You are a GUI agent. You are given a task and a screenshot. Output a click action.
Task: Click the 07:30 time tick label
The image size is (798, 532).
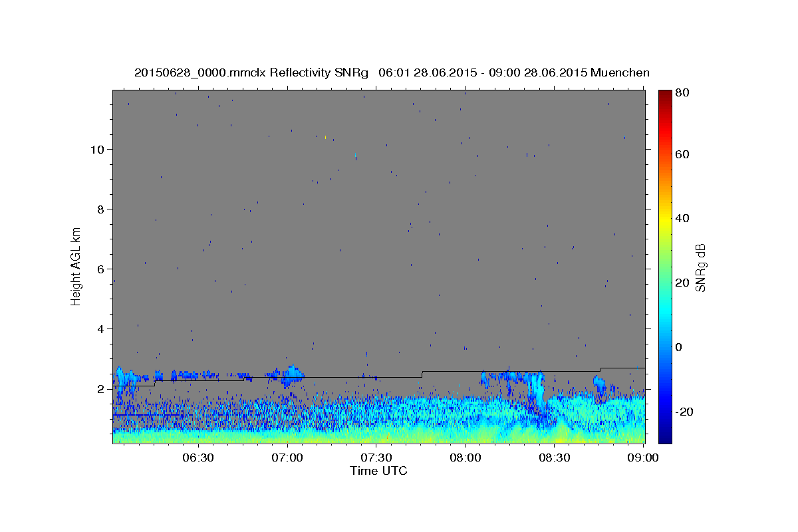pyautogui.click(x=376, y=458)
